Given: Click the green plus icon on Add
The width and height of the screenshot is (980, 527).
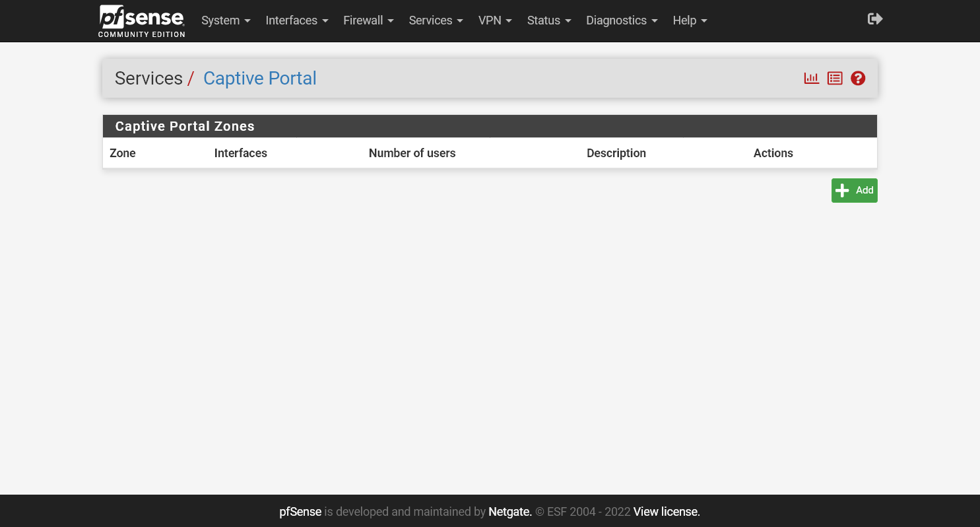Looking at the screenshot, I should (x=842, y=190).
